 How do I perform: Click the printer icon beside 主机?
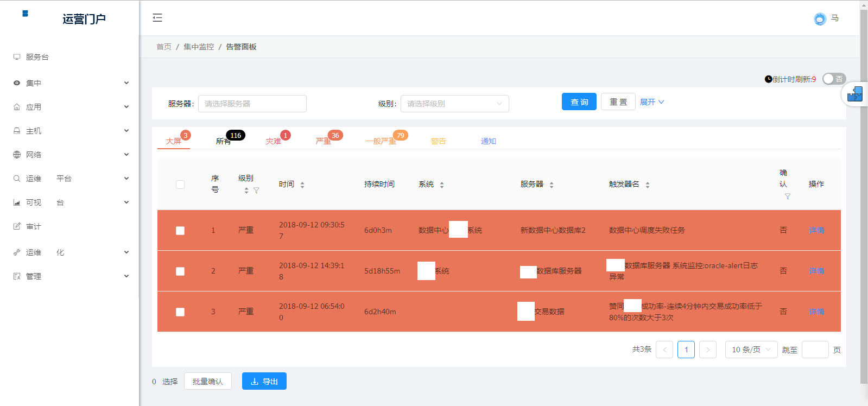17,131
